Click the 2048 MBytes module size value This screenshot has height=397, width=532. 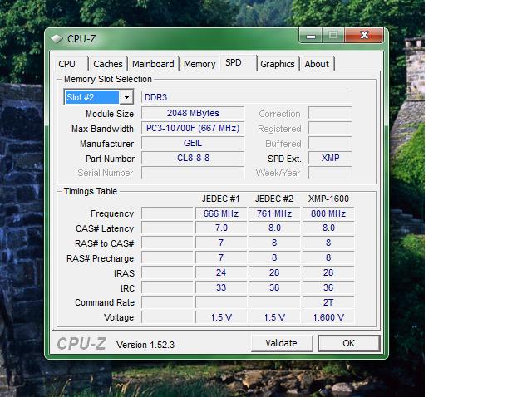[193, 113]
